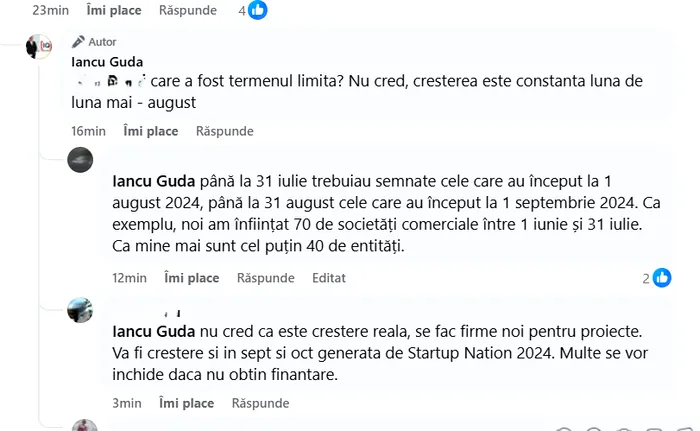700x431 pixels.
Task: Open the author's profile picture next to Autor
Action: [38, 47]
